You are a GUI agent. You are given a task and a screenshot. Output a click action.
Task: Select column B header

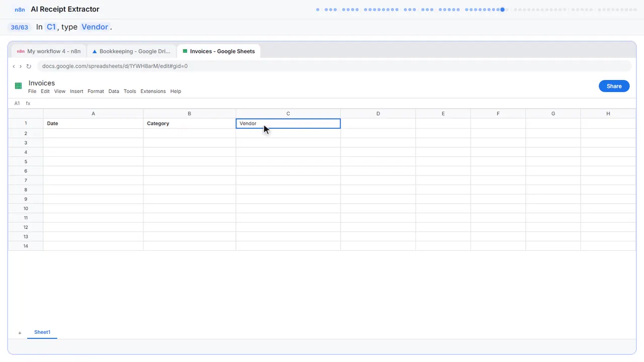coord(189,114)
